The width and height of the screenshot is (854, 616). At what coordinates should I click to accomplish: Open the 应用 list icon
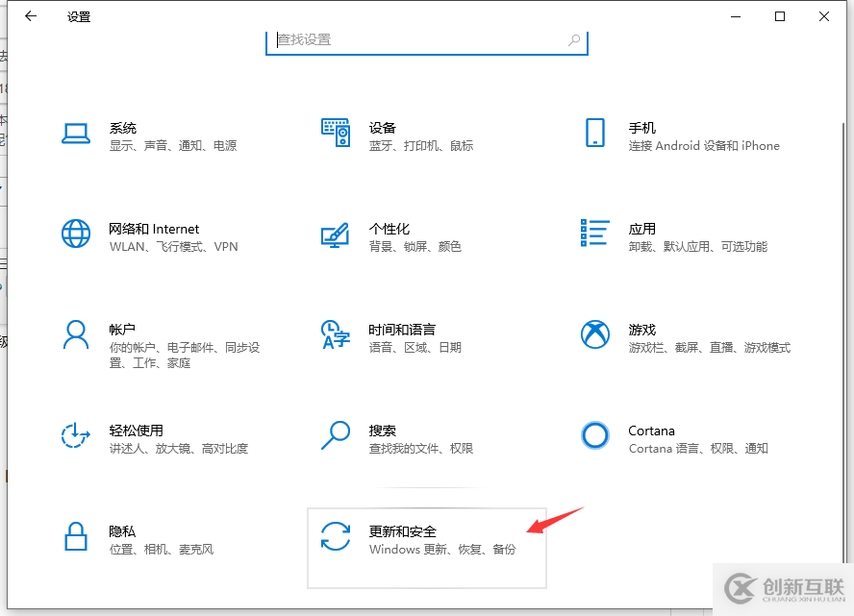click(x=594, y=233)
